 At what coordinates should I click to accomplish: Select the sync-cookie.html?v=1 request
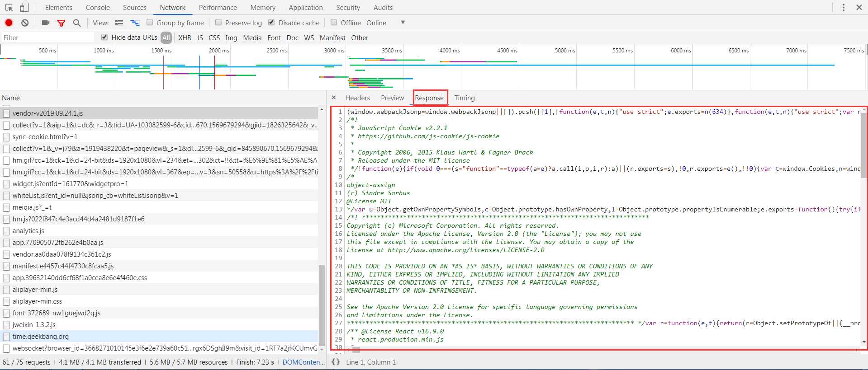(159, 136)
